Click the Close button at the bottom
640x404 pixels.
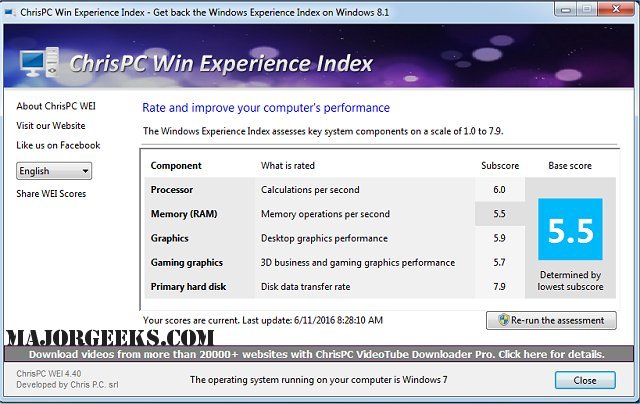[585, 380]
